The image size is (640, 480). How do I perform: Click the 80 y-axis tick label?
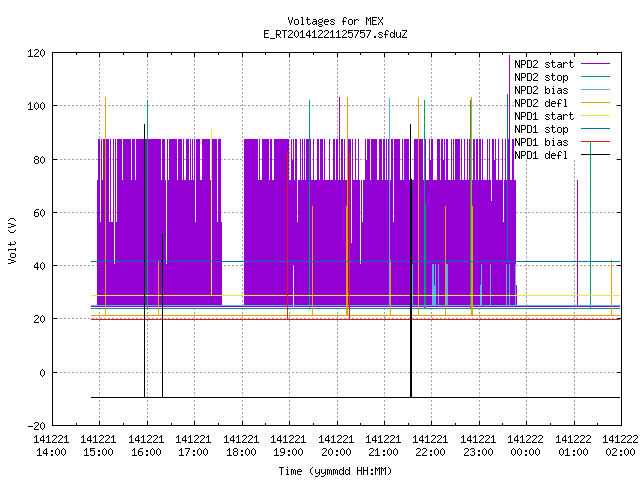point(40,160)
